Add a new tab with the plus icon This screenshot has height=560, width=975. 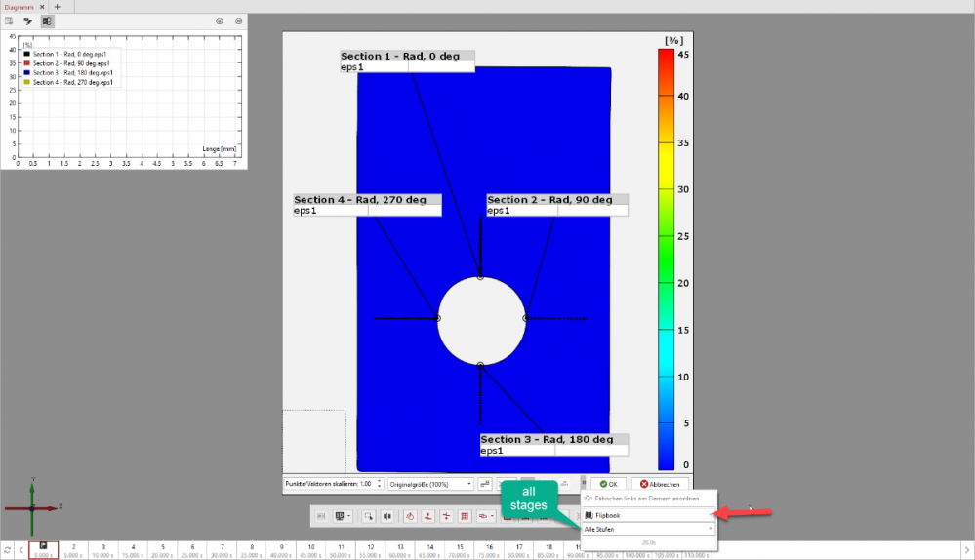tap(57, 6)
